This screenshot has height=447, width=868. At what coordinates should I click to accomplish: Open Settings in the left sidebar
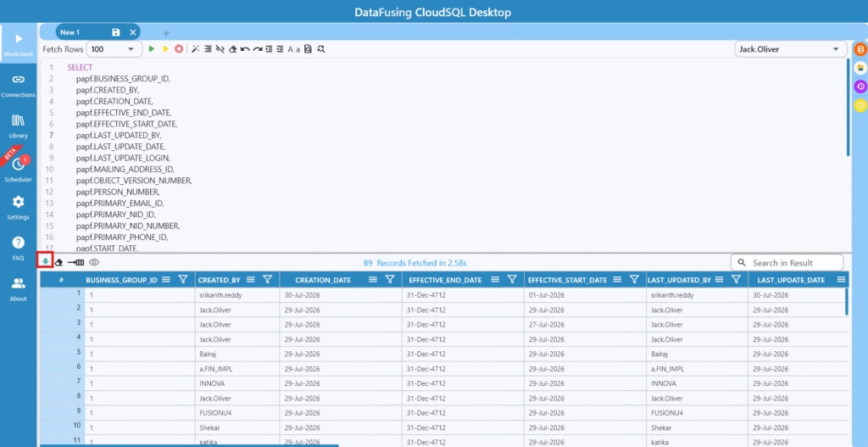[x=19, y=208]
